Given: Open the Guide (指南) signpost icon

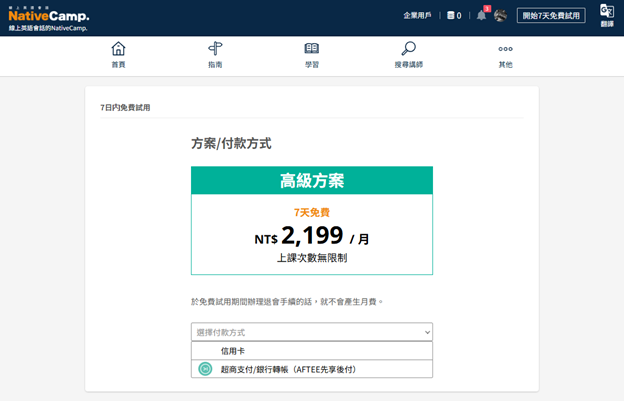Looking at the screenshot, I should [215, 49].
